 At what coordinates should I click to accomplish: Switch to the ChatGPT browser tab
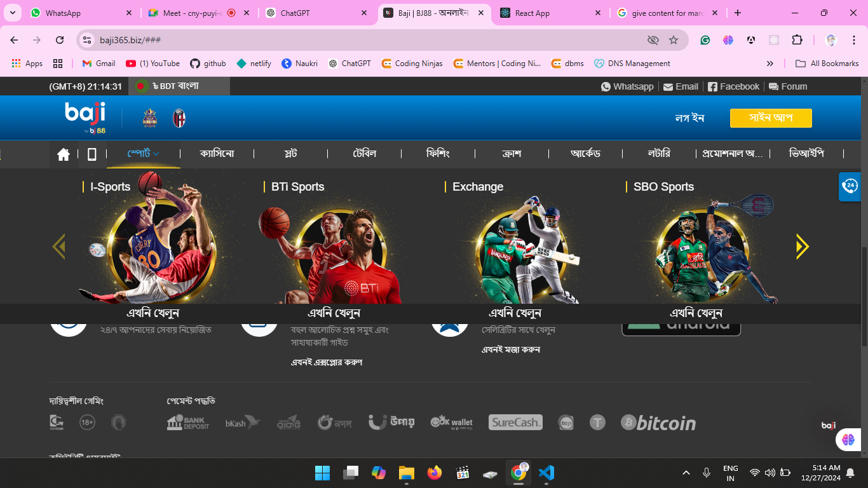click(316, 13)
